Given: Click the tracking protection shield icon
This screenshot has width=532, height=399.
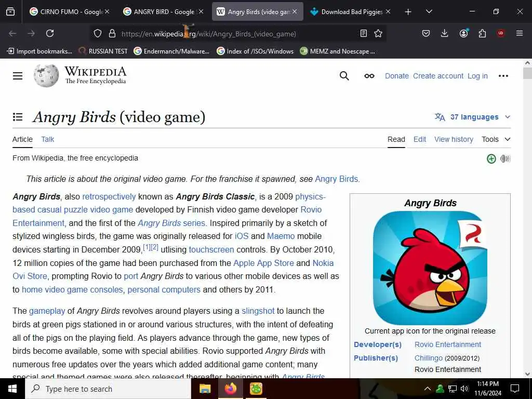Looking at the screenshot, I should (98, 33).
